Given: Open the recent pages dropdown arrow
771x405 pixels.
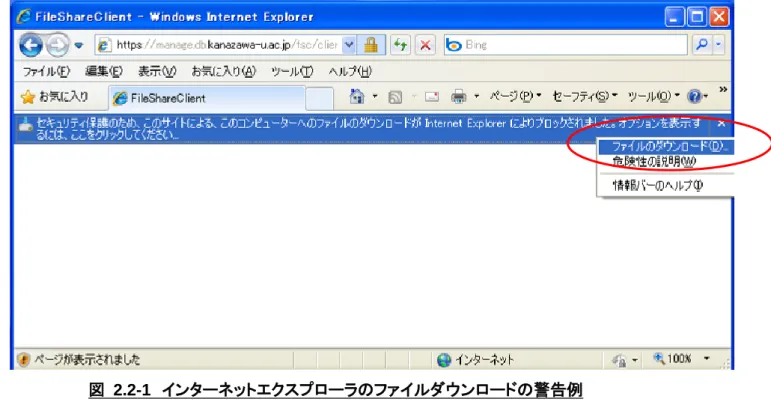Looking at the screenshot, I should [79, 45].
